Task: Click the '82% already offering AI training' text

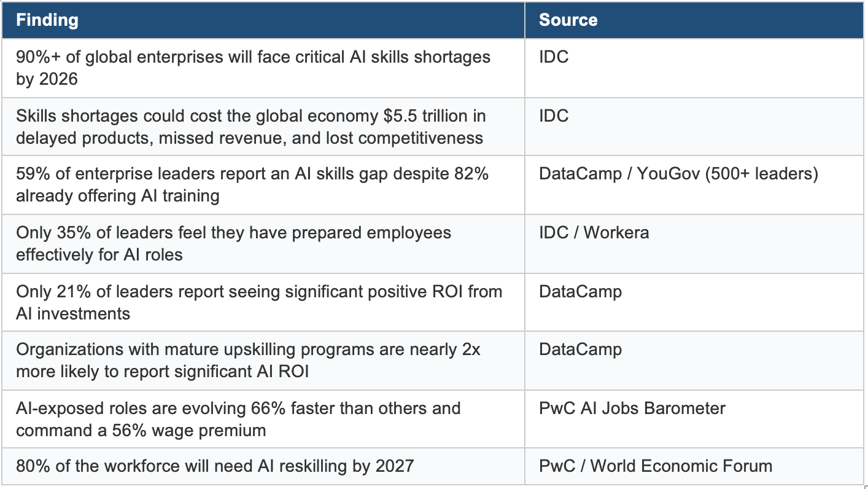Action: [x=118, y=196]
